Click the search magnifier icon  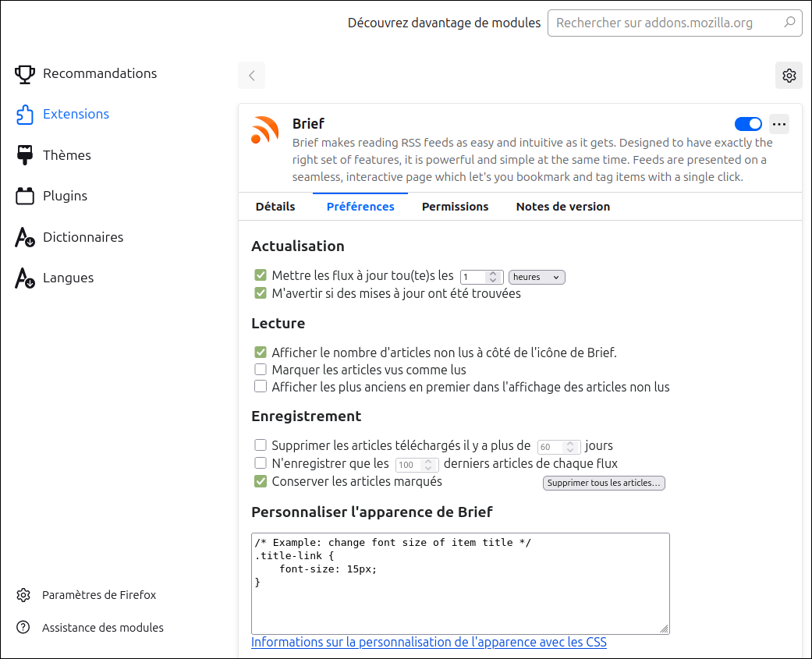coord(789,23)
